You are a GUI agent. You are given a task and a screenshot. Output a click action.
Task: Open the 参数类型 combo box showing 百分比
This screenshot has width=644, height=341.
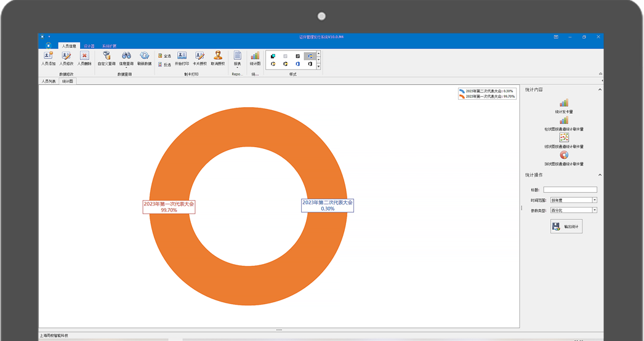click(x=574, y=210)
